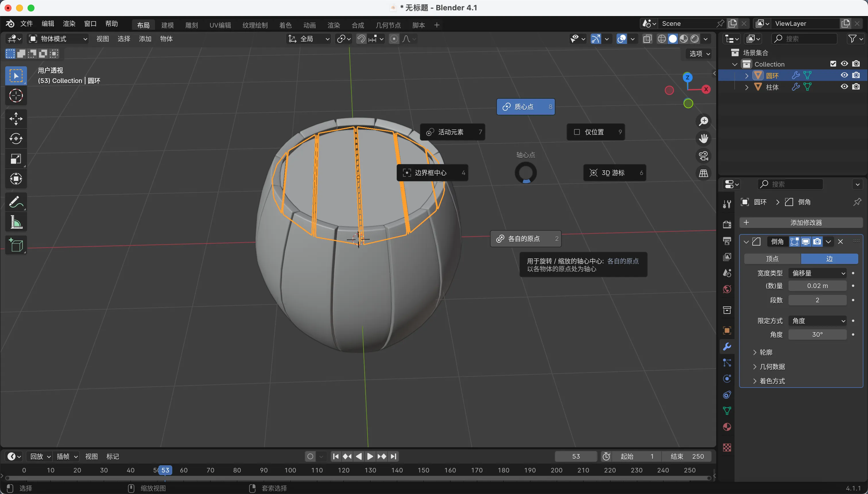Switch to the 建模 workspace tab

tap(167, 25)
